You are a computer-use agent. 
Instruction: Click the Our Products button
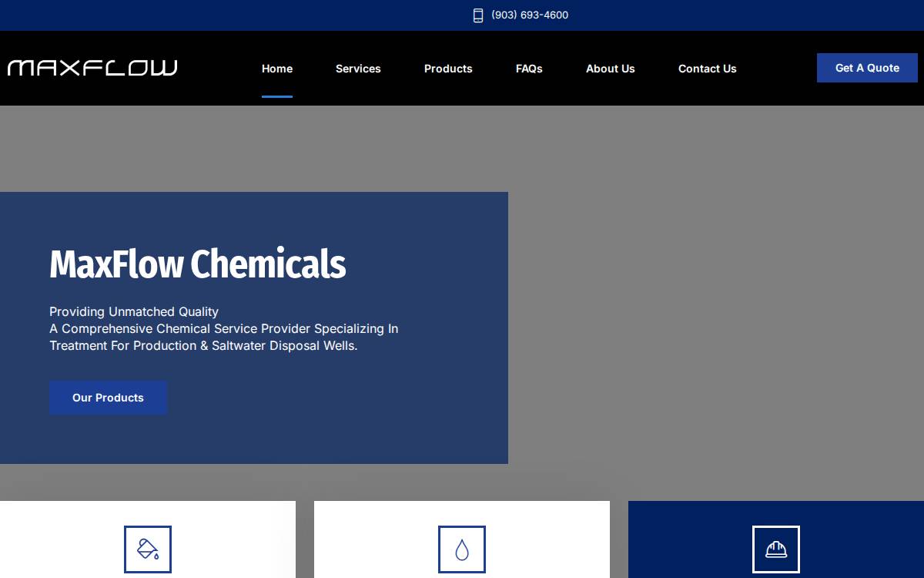tap(108, 398)
